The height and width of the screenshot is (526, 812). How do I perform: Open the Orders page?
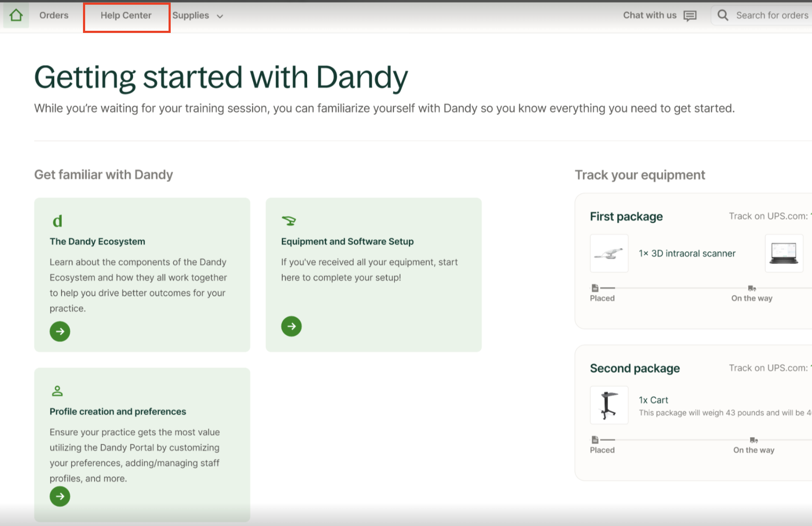tap(54, 15)
